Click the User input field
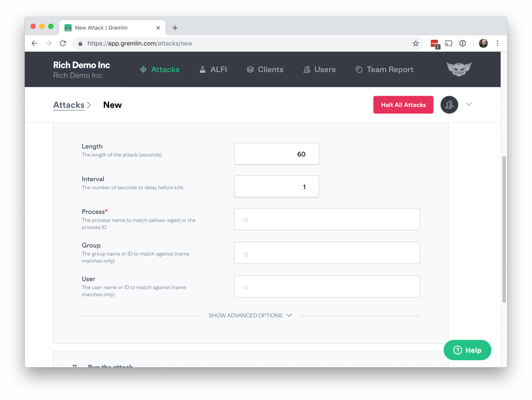 pyautogui.click(x=327, y=286)
